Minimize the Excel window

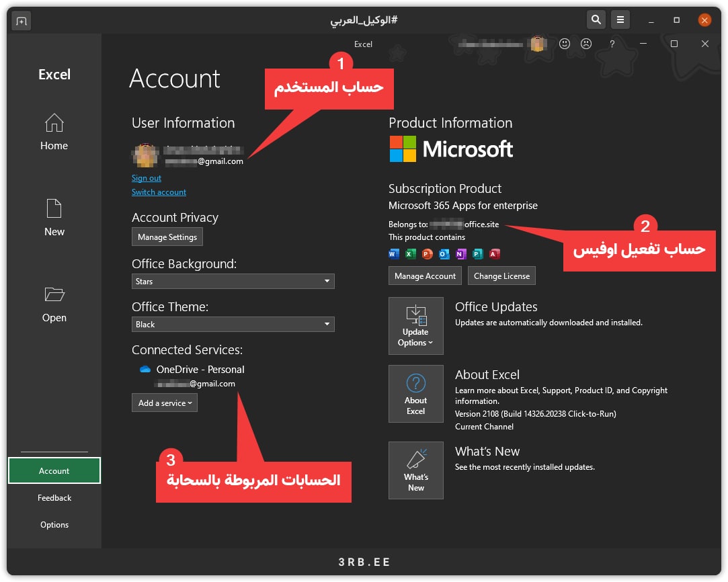pyautogui.click(x=643, y=44)
